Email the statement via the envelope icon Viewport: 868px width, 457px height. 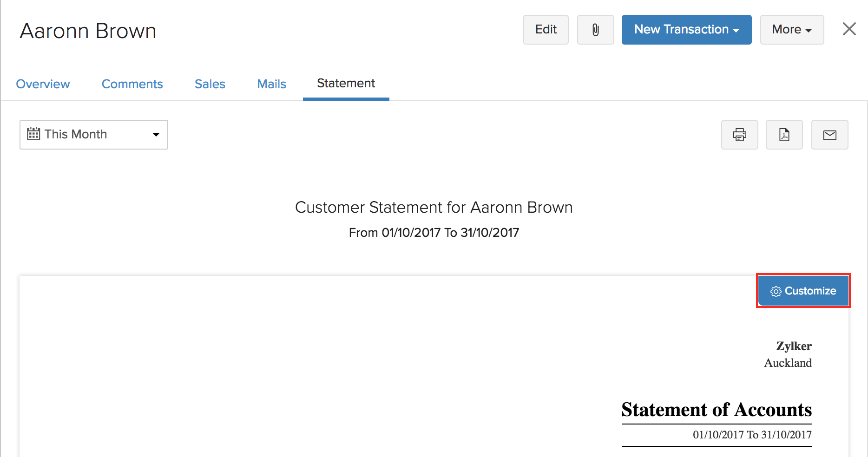point(829,135)
